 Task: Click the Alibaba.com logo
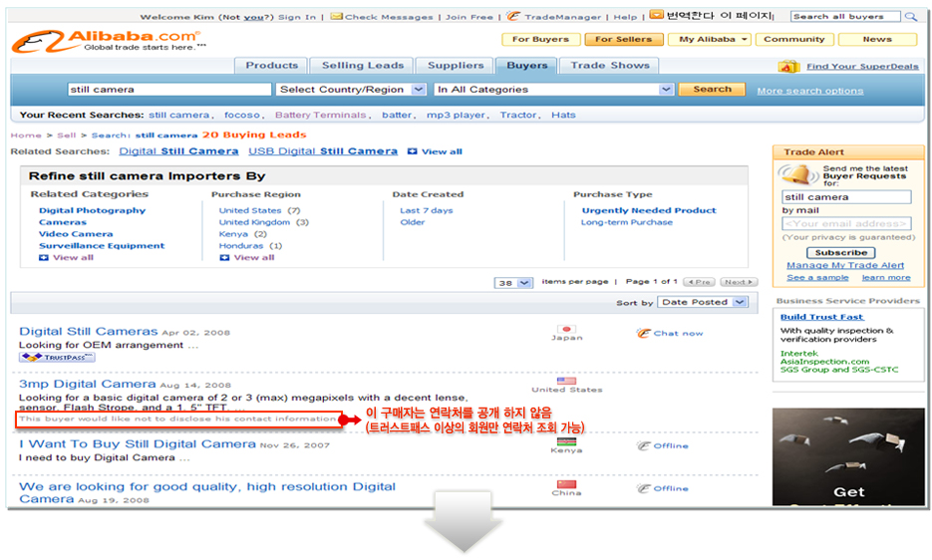[x=109, y=41]
